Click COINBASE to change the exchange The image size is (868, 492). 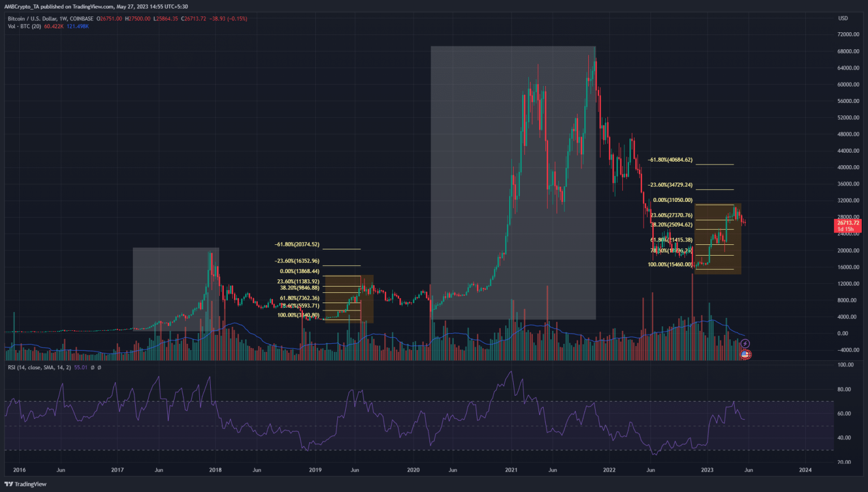coord(80,18)
